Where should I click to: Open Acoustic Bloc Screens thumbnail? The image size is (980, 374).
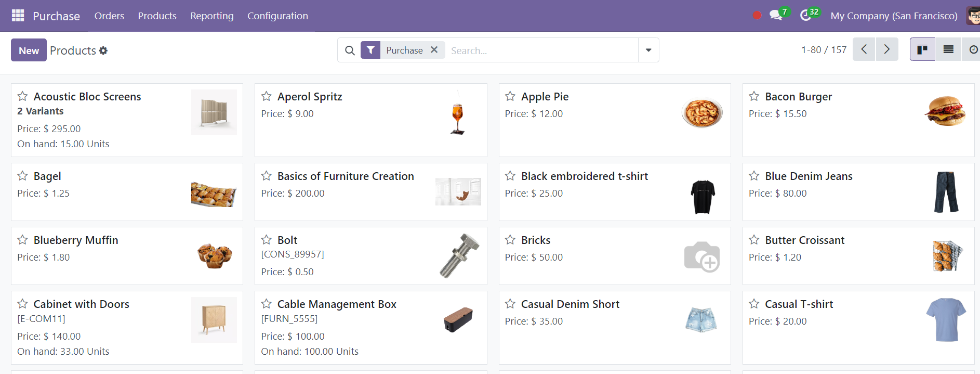tap(214, 112)
